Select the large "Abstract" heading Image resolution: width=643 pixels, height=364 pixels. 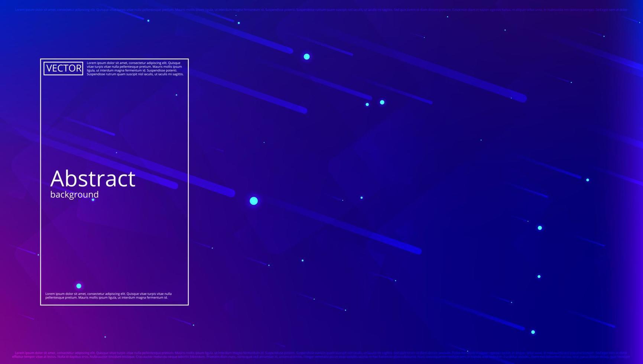tap(93, 179)
